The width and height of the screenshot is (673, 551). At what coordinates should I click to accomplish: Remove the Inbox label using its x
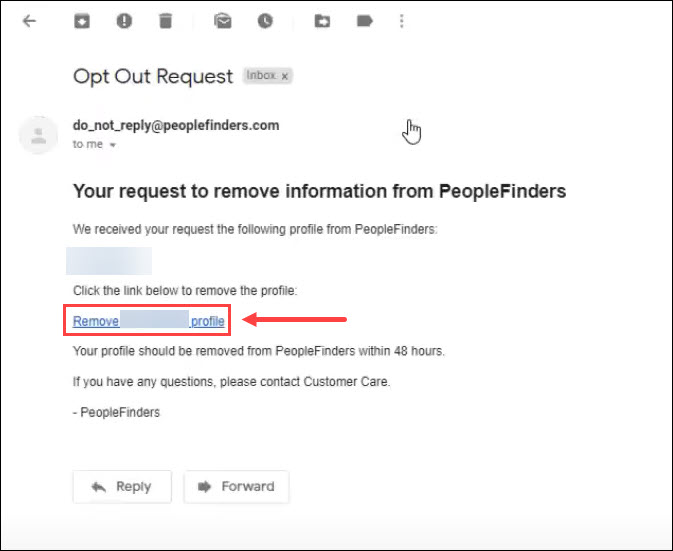[x=285, y=76]
